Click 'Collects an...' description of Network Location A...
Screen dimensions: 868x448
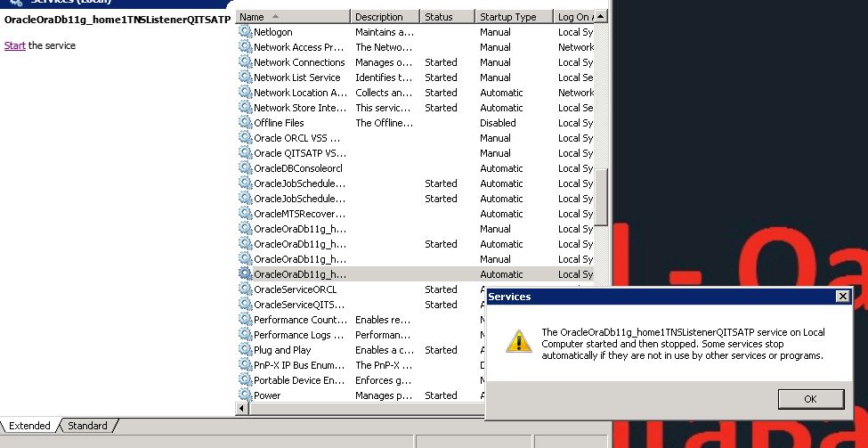[x=384, y=93]
